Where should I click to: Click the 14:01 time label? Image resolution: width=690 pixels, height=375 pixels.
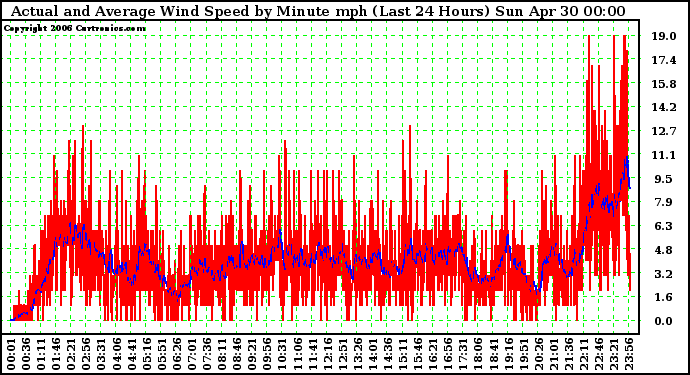(373, 354)
